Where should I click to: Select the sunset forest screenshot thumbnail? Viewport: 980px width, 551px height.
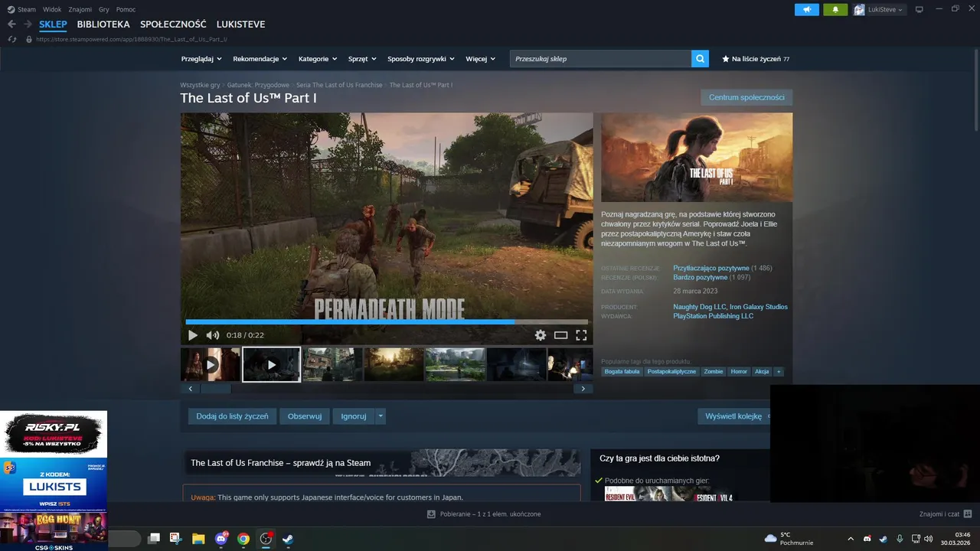click(x=394, y=364)
